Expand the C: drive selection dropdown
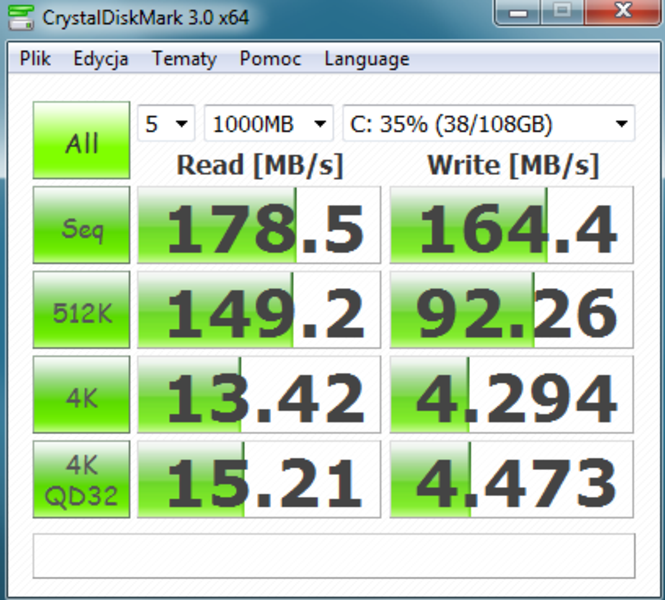The height and width of the screenshot is (600, 665). [489, 123]
